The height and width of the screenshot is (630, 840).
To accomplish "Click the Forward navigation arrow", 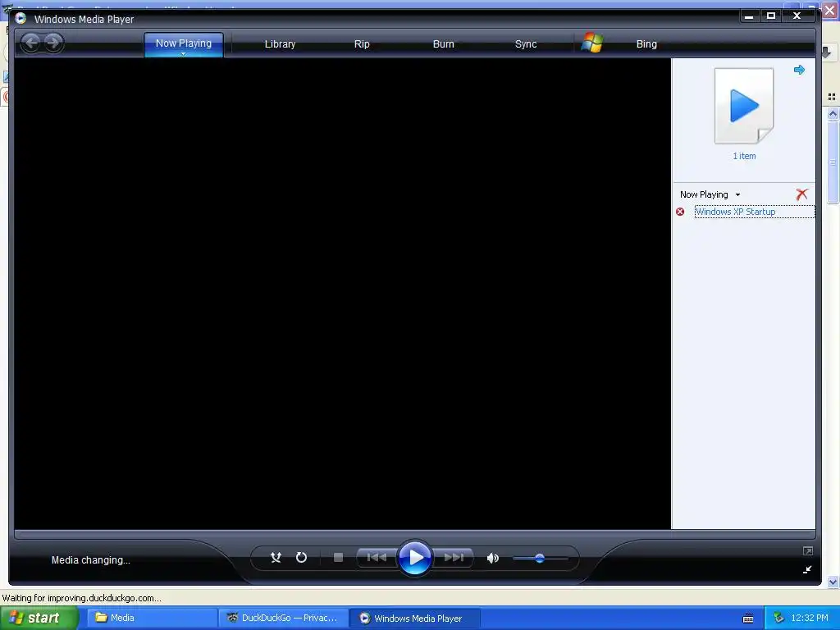I will coord(52,43).
